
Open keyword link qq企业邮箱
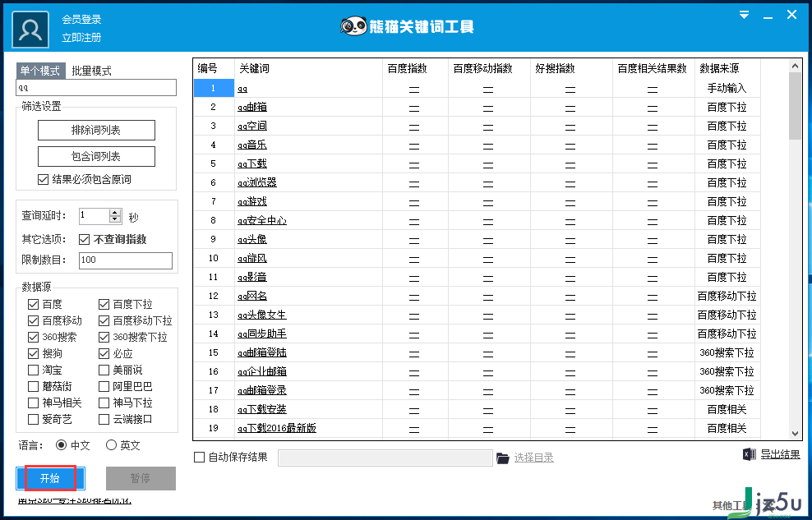pos(262,371)
